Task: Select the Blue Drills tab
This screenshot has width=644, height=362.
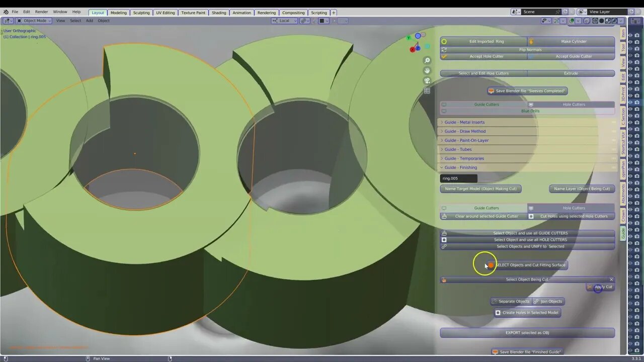Action: 527,111
